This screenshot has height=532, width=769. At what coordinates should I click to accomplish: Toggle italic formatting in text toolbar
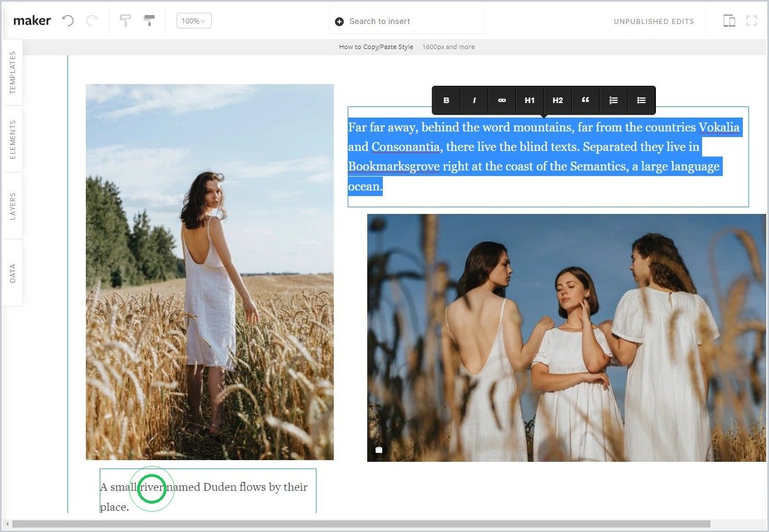click(x=474, y=100)
